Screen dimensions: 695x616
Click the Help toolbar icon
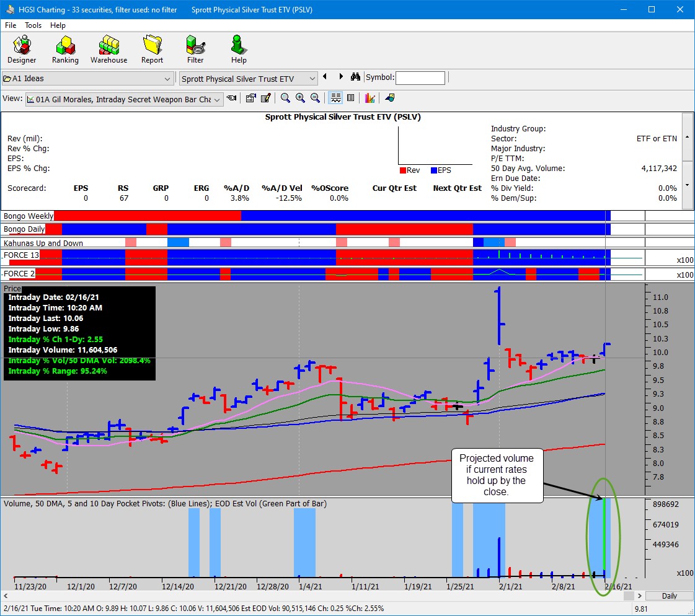coord(239,50)
